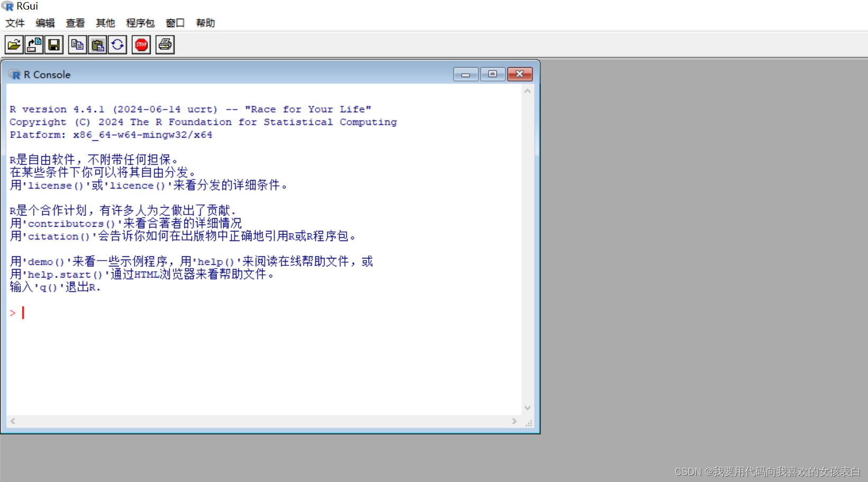Click the 'contributors()' text in console
The width and height of the screenshot is (868, 482).
pyautogui.click(x=71, y=224)
